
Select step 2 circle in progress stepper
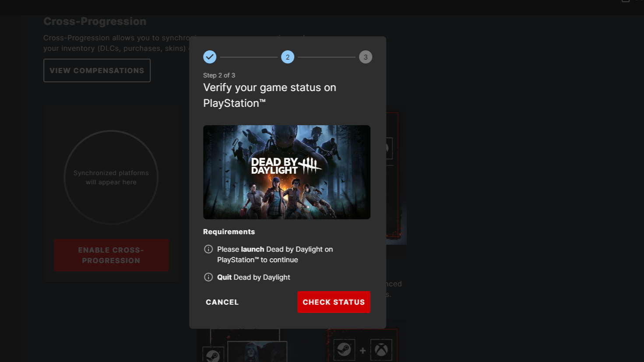288,57
